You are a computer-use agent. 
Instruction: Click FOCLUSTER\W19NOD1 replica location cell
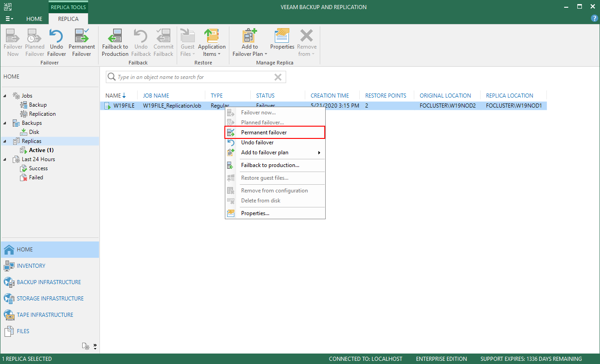pyautogui.click(x=514, y=106)
